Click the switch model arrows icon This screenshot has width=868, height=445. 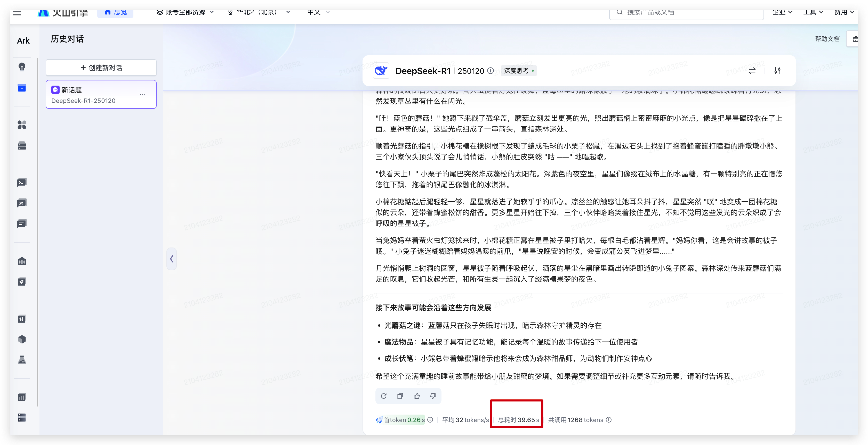click(x=752, y=71)
